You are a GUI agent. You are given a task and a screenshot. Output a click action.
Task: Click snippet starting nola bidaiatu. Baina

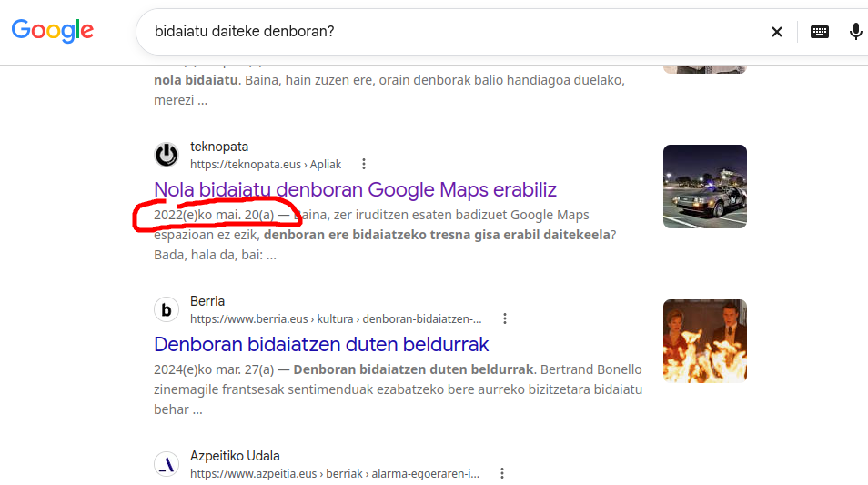pos(389,90)
